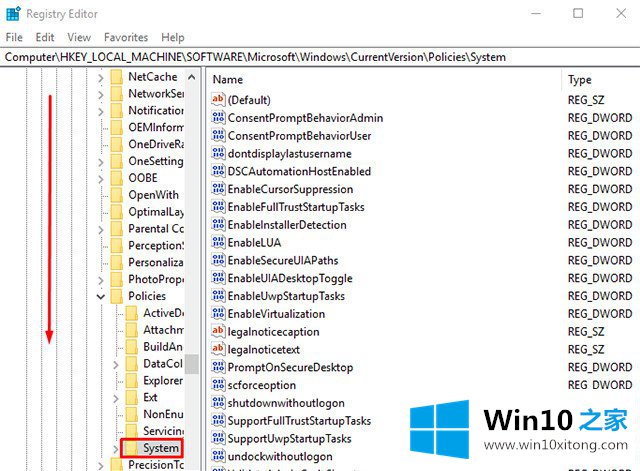Click the EnableInstallerDetection DWORD icon

pos(218,224)
